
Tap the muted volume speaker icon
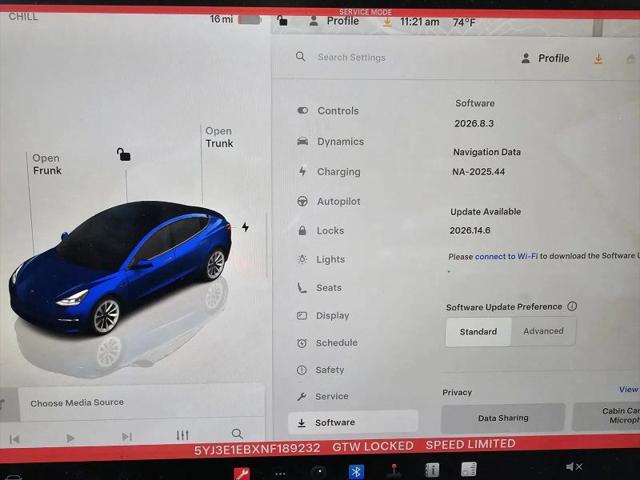click(573, 466)
